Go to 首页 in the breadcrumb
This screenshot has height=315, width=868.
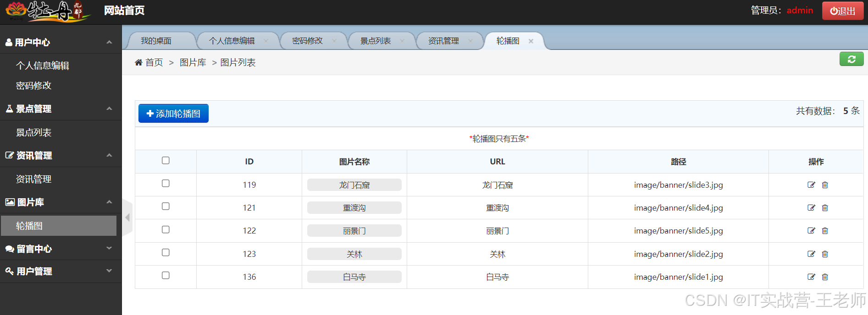click(154, 62)
